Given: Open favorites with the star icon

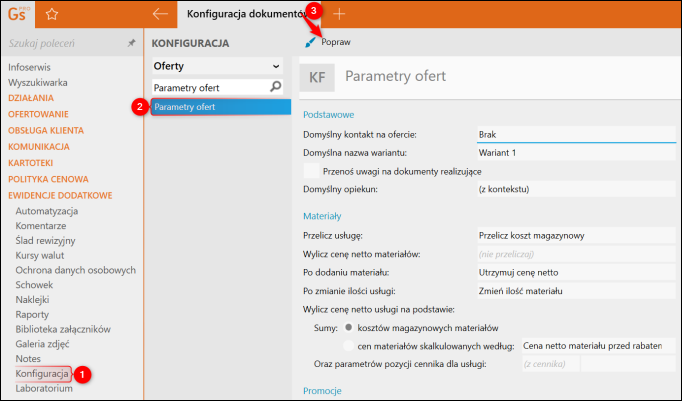Looking at the screenshot, I should coord(52,14).
